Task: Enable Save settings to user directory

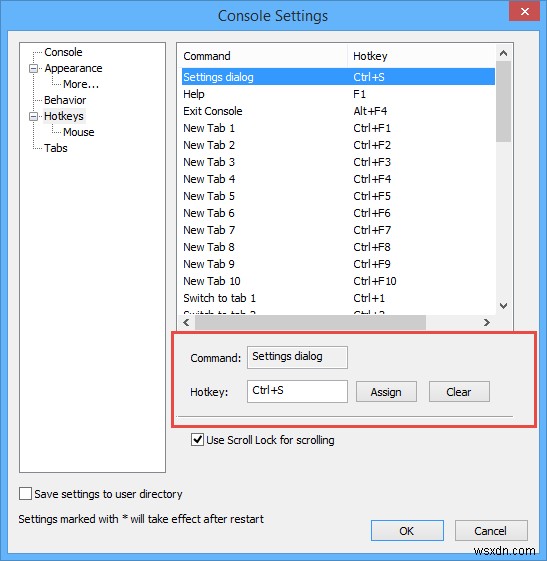Action: (x=25, y=494)
